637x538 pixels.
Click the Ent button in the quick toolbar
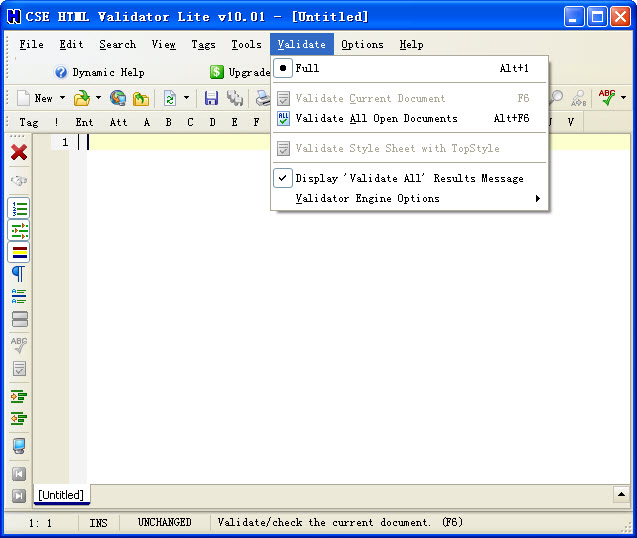[x=84, y=122]
